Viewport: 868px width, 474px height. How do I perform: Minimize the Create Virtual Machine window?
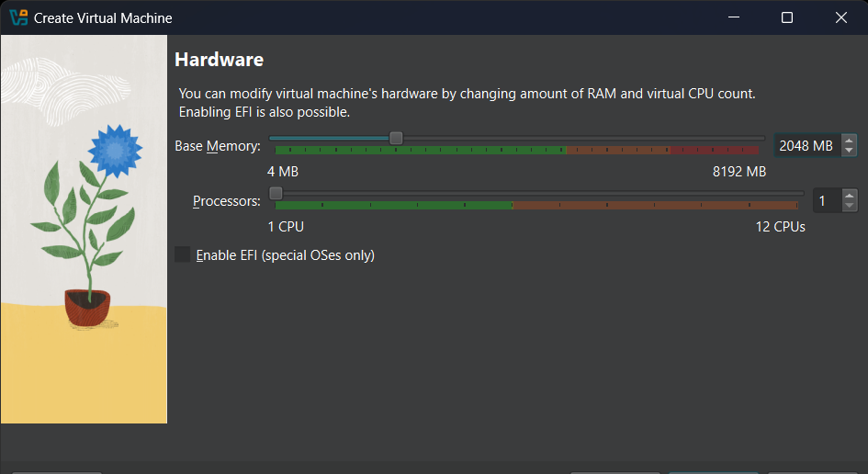[734, 17]
